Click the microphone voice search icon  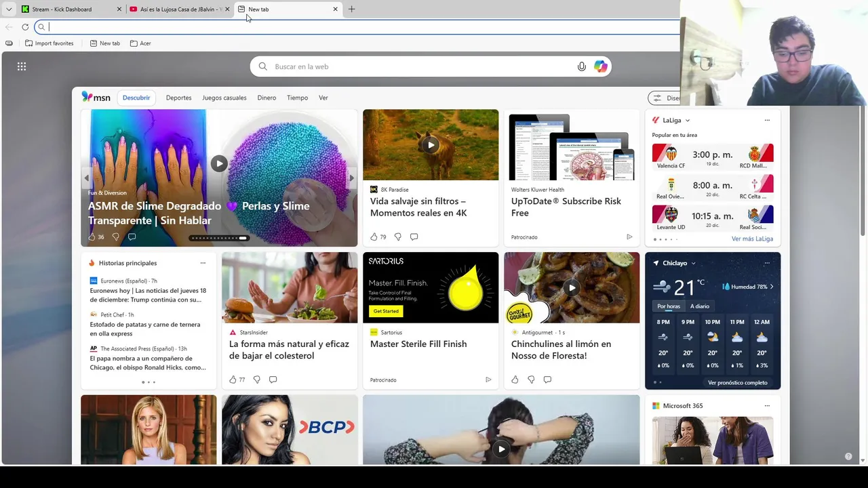[582, 66]
